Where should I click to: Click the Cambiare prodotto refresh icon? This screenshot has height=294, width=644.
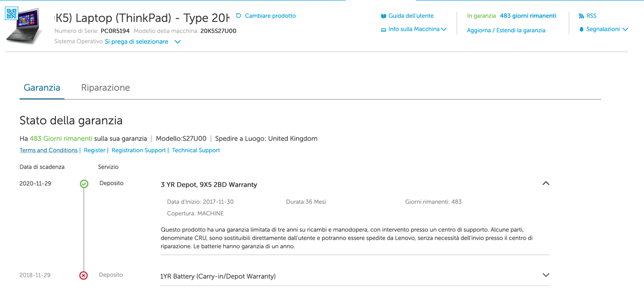coord(238,16)
